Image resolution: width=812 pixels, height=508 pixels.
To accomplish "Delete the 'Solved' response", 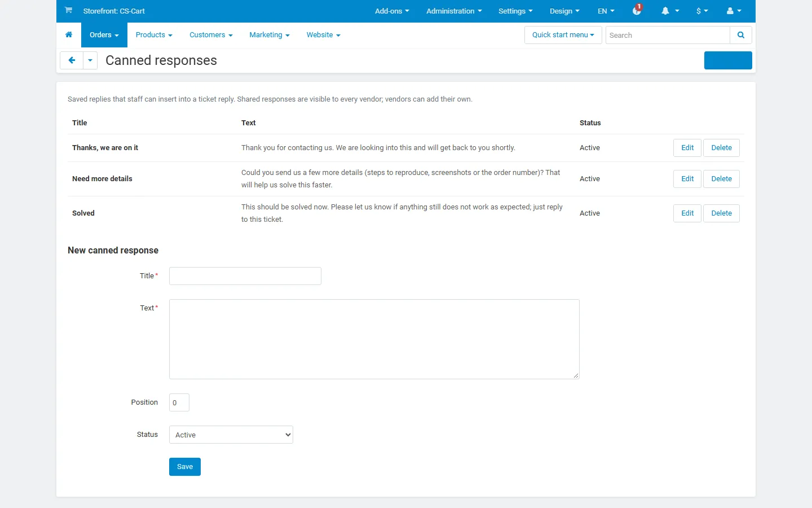I will point(721,213).
